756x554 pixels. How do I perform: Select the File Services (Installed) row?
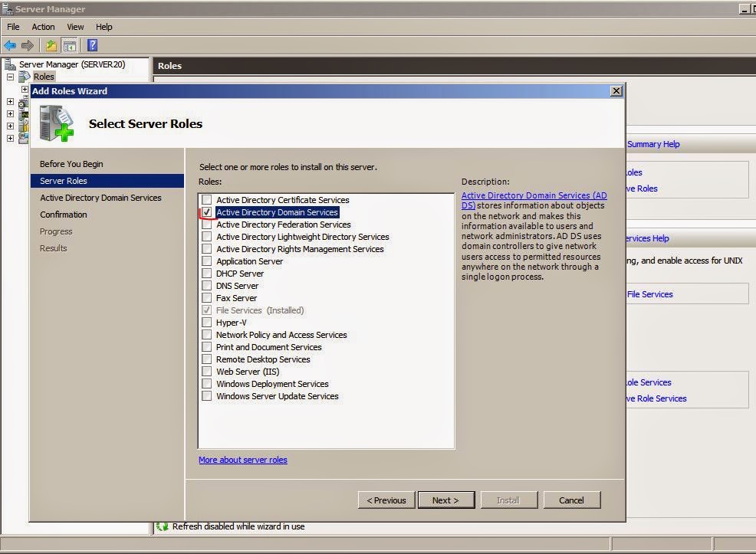click(x=260, y=310)
